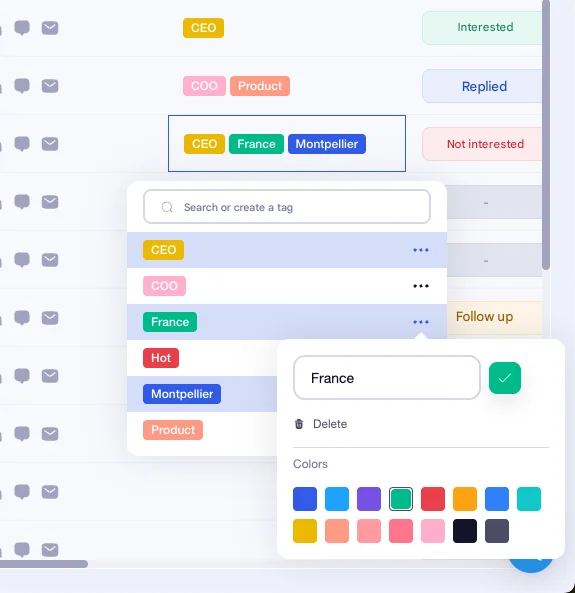Click the magnifier icon in tag search

pos(167,207)
